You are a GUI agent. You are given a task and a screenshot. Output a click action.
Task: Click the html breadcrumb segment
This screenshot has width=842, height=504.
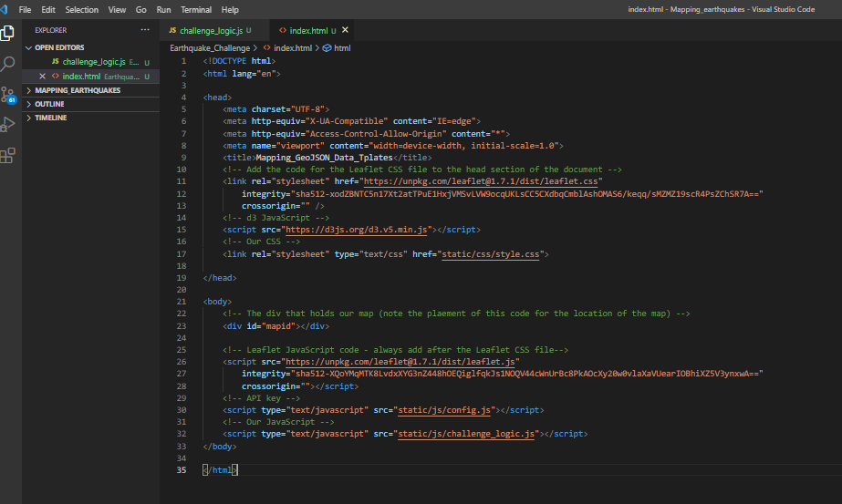(342, 47)
